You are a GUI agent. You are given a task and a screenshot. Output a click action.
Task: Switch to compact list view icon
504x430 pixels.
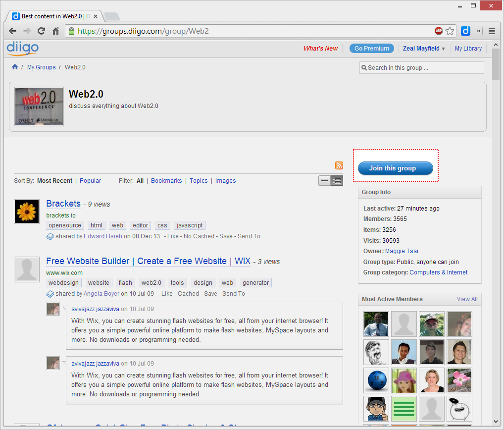click(325, 181)
